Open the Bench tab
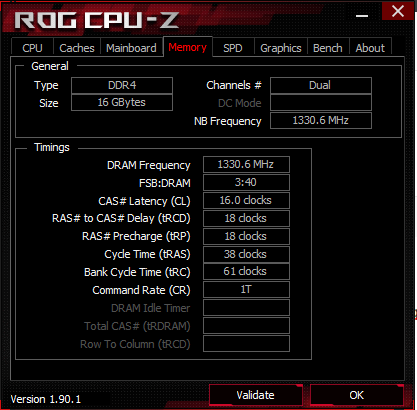 tap(328, 48)
